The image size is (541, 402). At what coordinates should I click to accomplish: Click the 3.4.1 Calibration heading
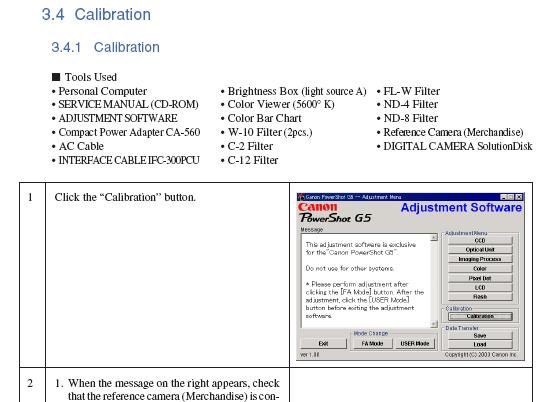pyautogui.click(x=105, y=47)
